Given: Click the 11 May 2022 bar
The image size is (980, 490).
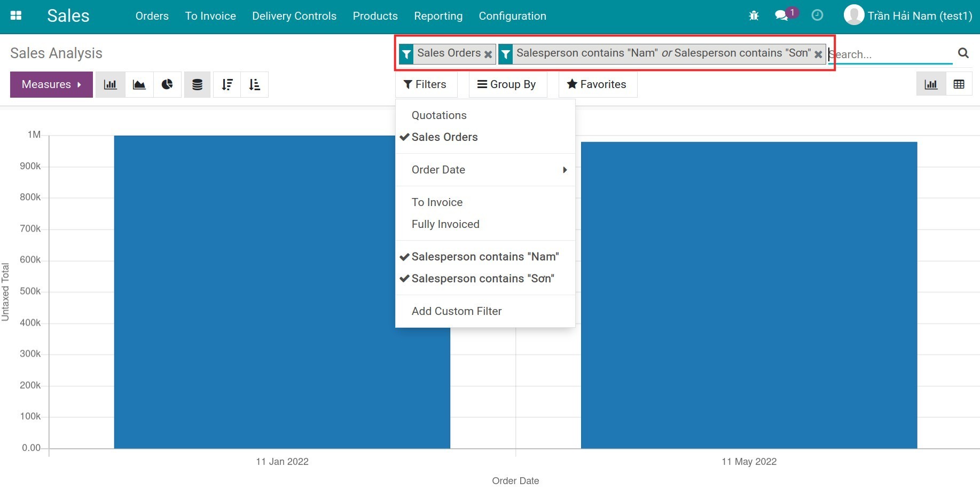Looking at the screenshot, I should tap(749, 295).
